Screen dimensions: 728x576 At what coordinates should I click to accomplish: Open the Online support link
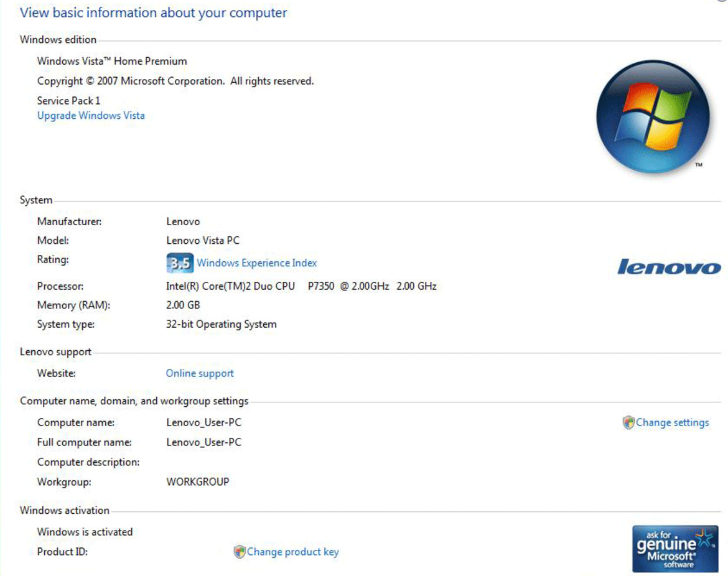pos(200,373)
